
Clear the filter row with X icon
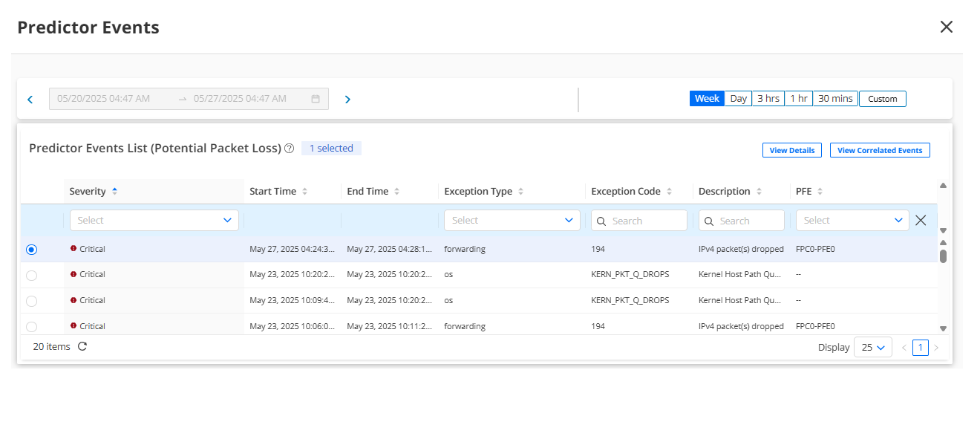(921, 220)
